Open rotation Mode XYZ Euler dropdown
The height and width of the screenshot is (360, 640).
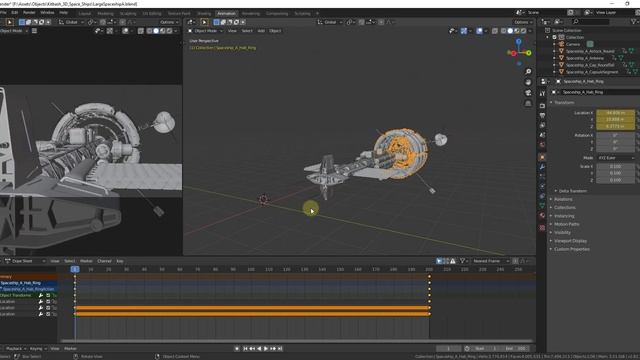[616, 158]
